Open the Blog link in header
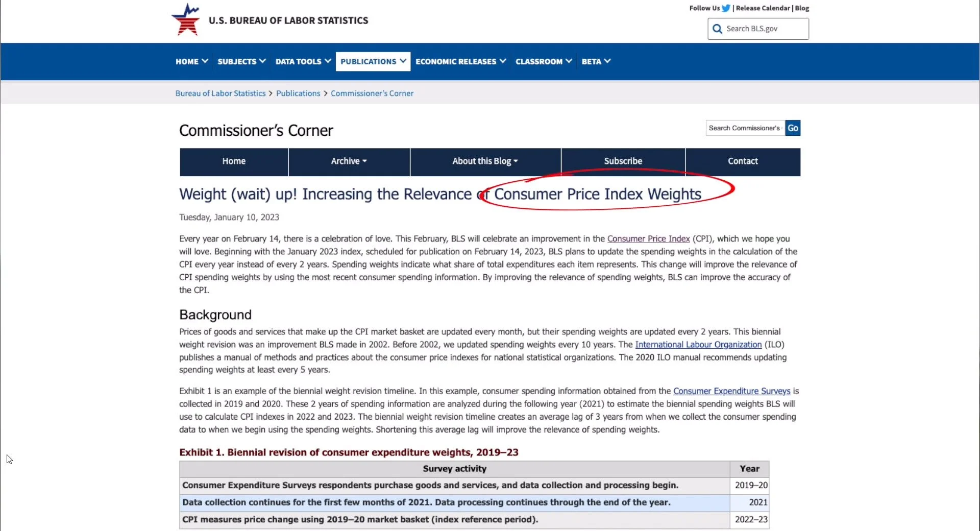Image resolution: width=980 pixels, height=531 pixels. pyautogui.click(x=802, y=8)
